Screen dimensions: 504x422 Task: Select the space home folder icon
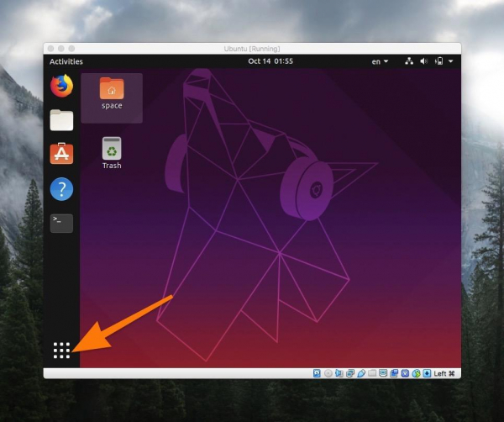[112, 88]
